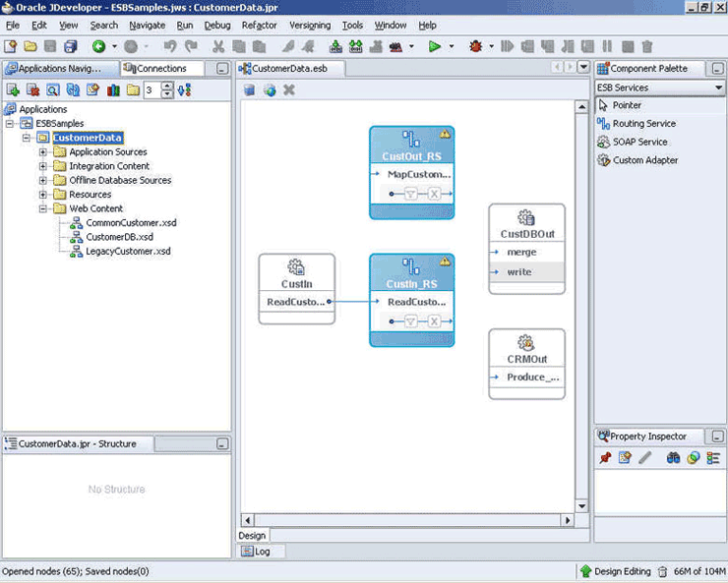Click the database icon in ESB editor toolbar
Viewport: 728px width, 583px height.
click(x=249, y=90)
